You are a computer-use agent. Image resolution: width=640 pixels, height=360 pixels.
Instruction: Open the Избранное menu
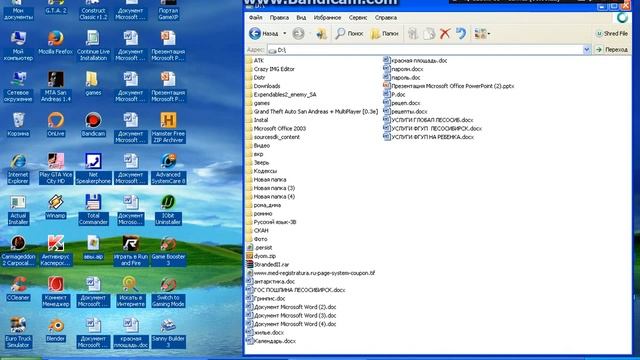[x=327, y=18]
